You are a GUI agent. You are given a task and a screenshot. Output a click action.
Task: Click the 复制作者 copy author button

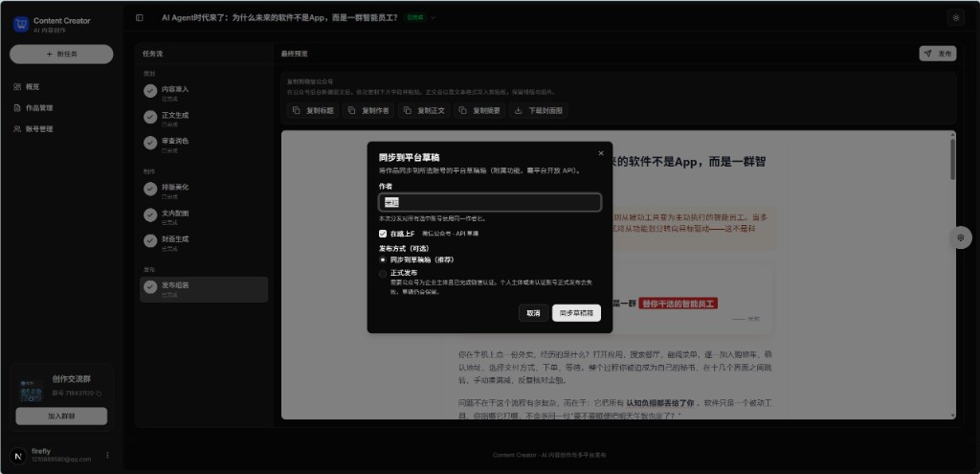[x=367, y=111]
